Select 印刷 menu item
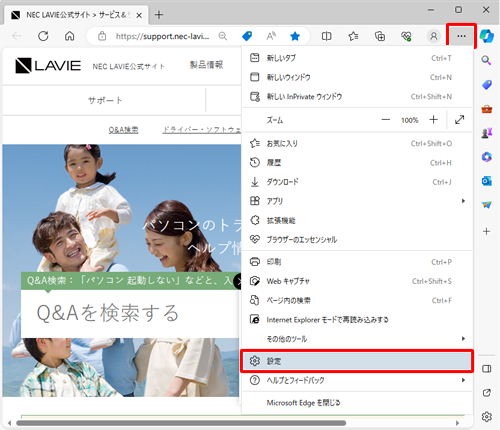The height and width of the screenshot is (430, 500). [357, 262]
